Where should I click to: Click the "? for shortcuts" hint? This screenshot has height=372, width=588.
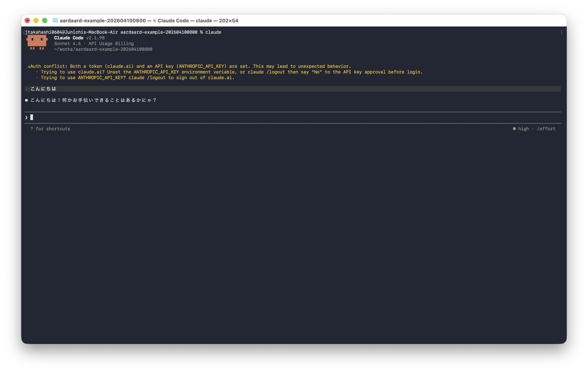[x=50, y=129]
